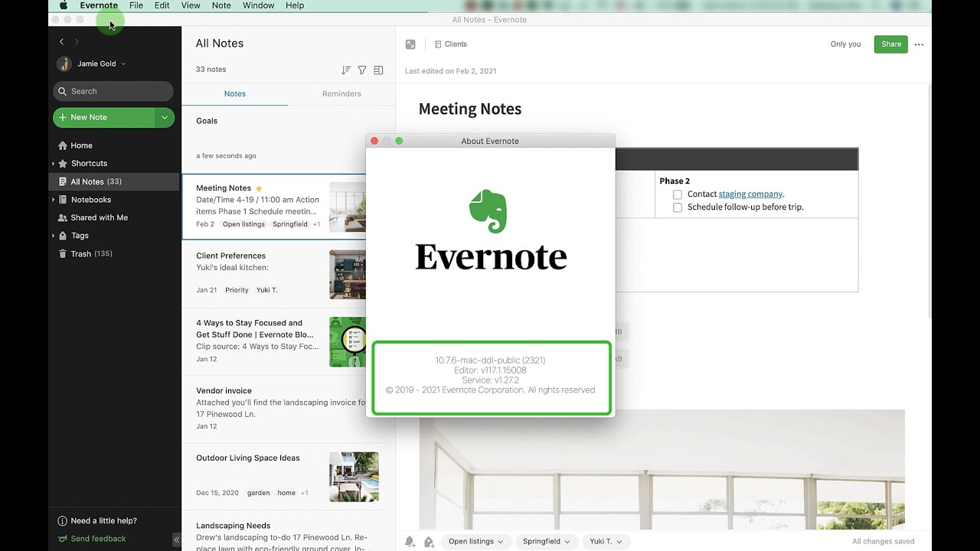This screenshot has width=980, height=551.
Task: Click the Search field in sidebar
Action: [x=113, y=91]
